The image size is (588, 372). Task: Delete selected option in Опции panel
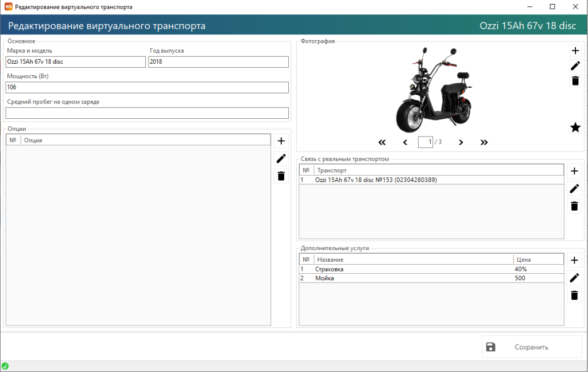[x=281, y=176]
